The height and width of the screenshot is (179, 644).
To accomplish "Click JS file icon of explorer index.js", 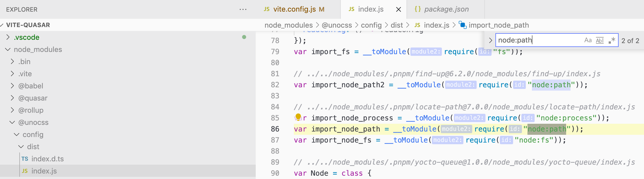I will [x=25, y=171].
